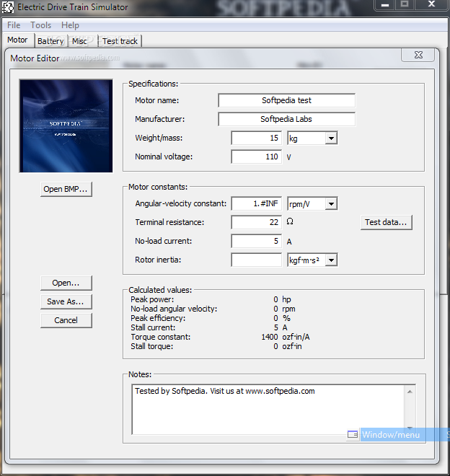Screen dimensions: 450x476
Task: Click the Notes scrollbar up arrow
Action: tap(410, 392)
